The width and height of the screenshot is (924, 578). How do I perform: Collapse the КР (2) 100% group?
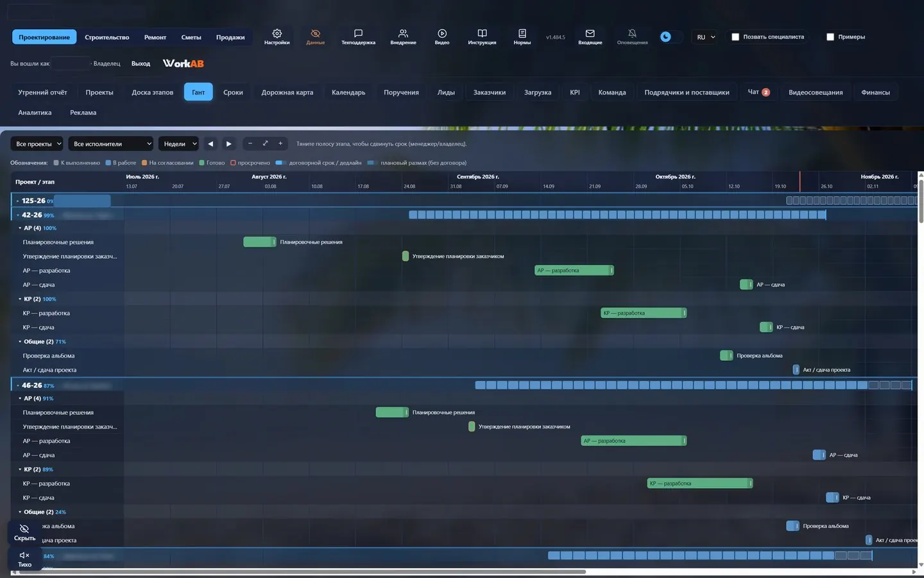20,299
